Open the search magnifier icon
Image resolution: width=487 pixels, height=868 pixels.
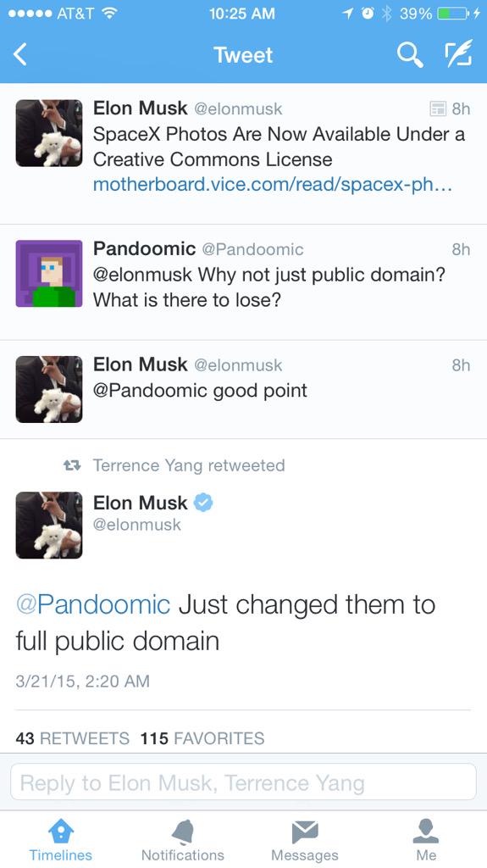click(410, 55)
